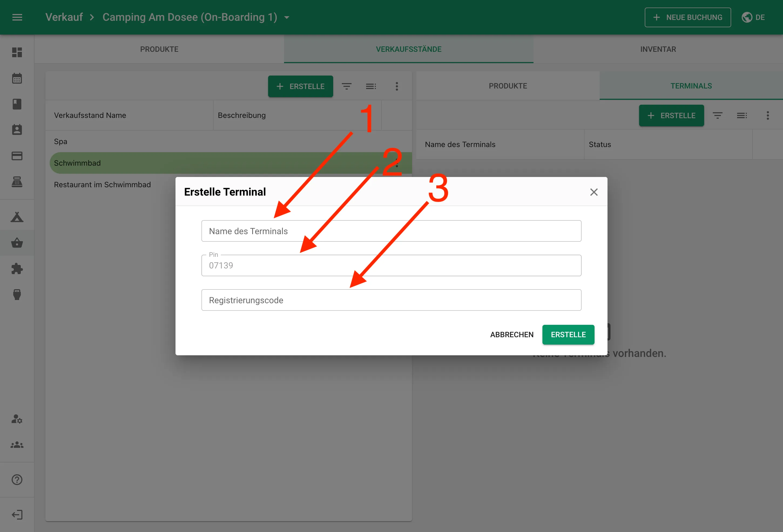Click NEUE BUCHUNG button
Viewport: 783px width, 532px height.
688,17
